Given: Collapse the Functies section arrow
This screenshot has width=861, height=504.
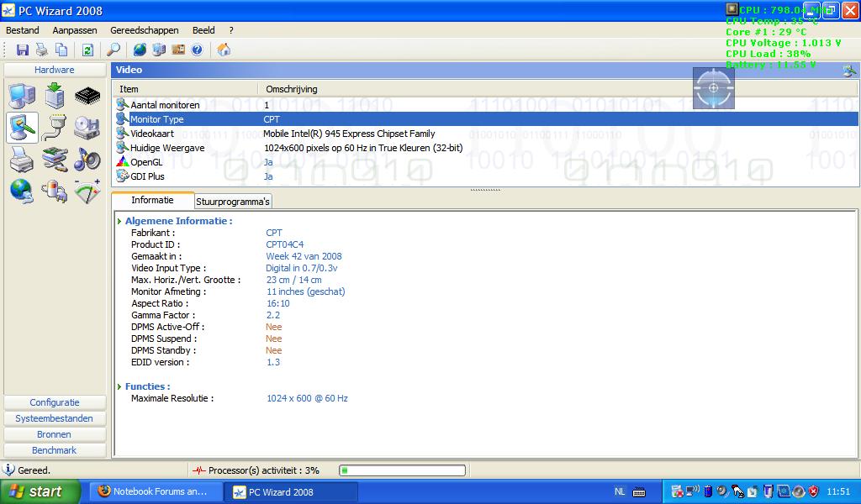Looking at the screenshot, I should click(x=120, y=387).
